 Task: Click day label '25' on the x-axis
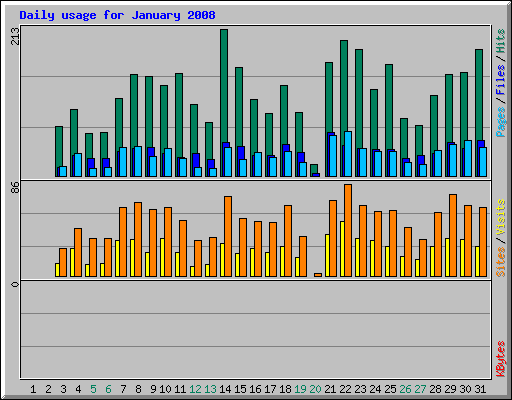coord(390,389)
